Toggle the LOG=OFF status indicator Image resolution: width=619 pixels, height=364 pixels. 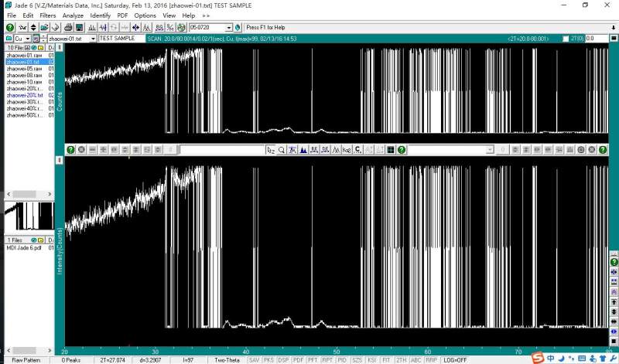pos(455,360)
